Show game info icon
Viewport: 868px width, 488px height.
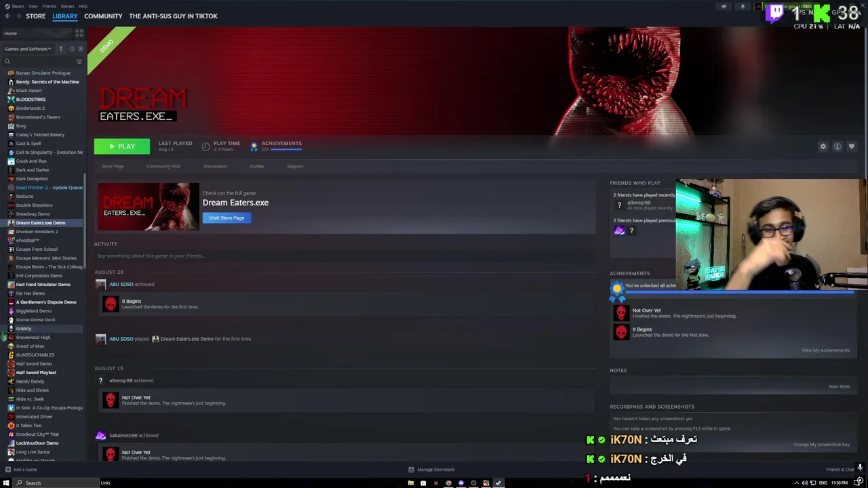837,146
